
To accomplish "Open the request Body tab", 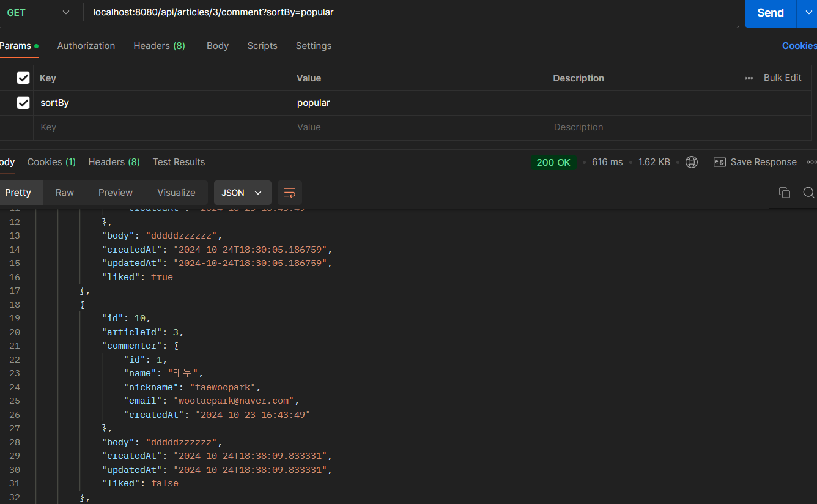I will coord(218,46).
